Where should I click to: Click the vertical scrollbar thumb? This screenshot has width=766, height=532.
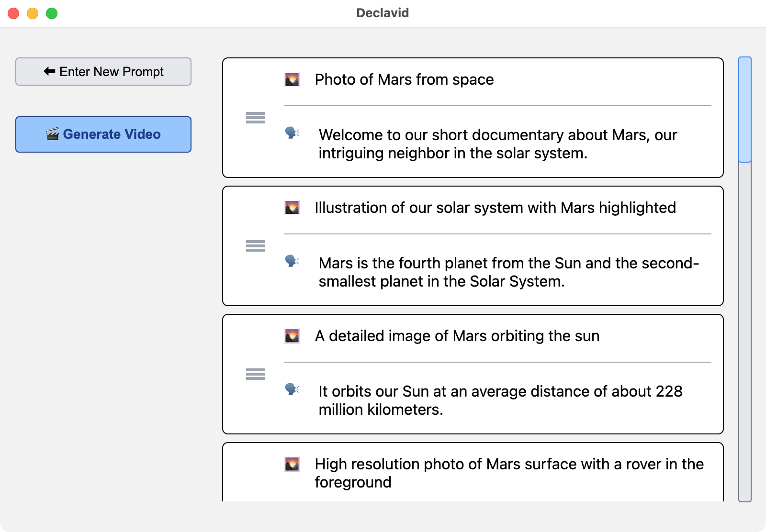click(x=745, y=110)
